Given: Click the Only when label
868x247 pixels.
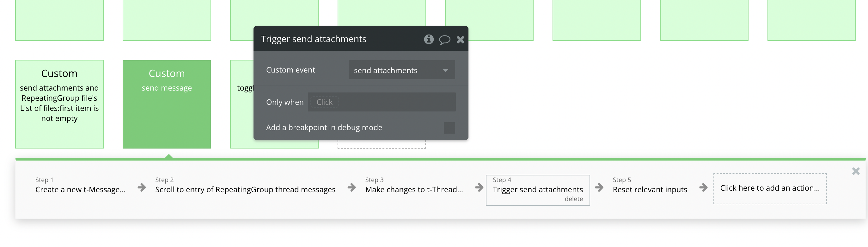Looking at the screenshot, I should point(285,102).
